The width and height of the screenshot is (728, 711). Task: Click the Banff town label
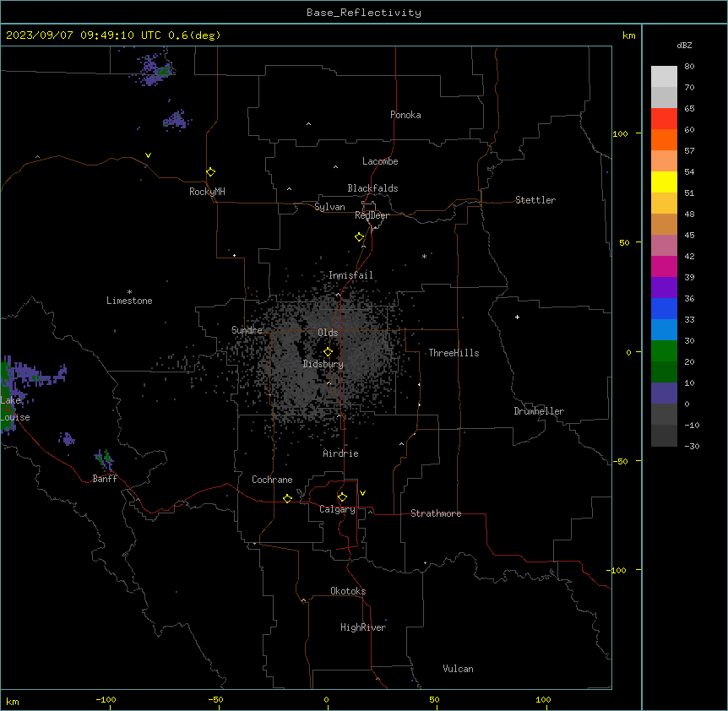pyautogui.click(x=105, y=479)
